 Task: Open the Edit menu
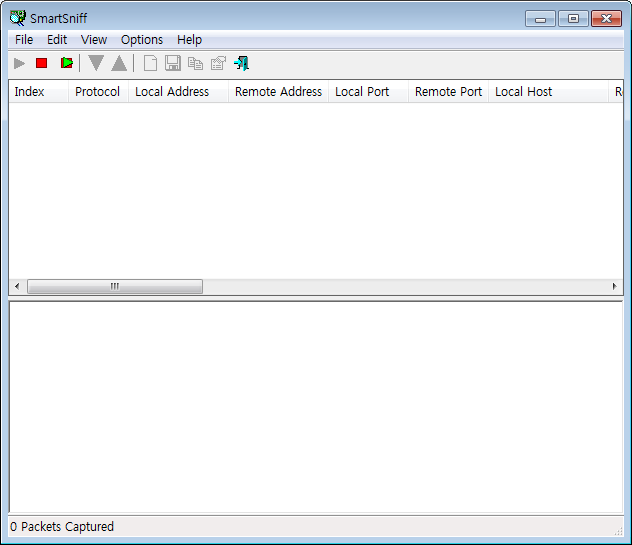(57, 40)
